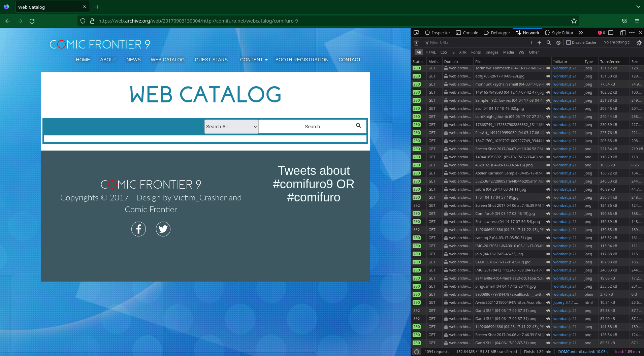Expand the CONTENT navigation menu
The image size is (644, 356).
coord(254,60)
